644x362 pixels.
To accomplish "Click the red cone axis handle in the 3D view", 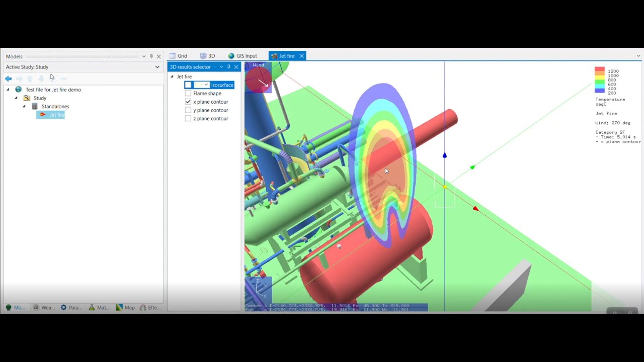I will coord(475,208).
